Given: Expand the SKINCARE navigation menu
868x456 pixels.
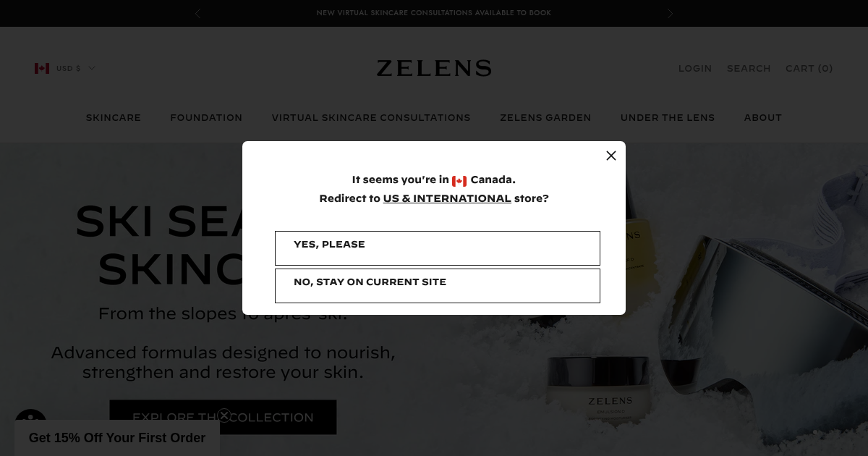Looking at the screenshot, I should 113,117.
